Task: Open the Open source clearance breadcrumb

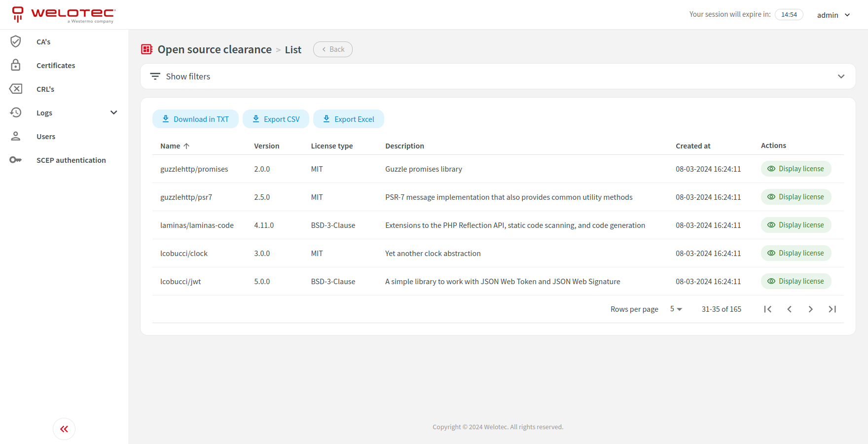Action: tap(215, 49)
